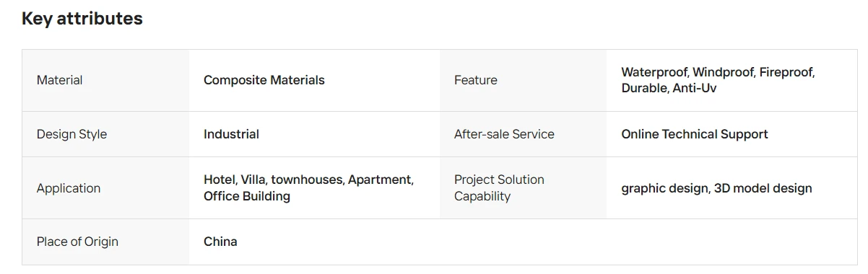The height and width of the screenshot is (274, 868).
Task: Select the Material label cell
Action: [105, 80]
